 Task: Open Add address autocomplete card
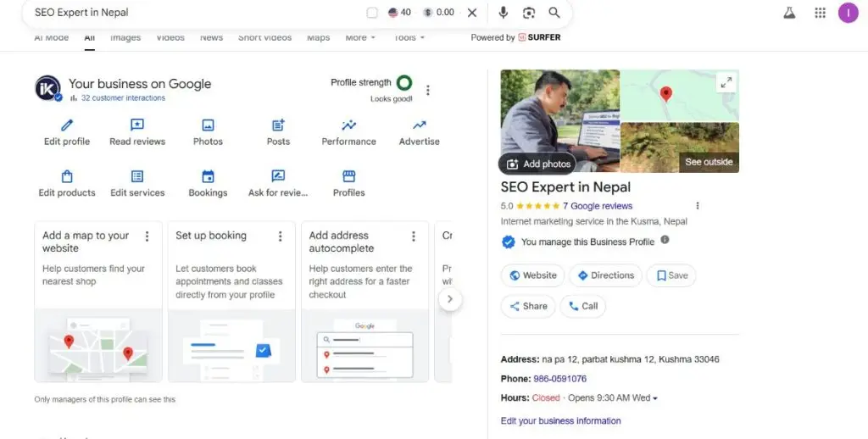click(364, 302)
